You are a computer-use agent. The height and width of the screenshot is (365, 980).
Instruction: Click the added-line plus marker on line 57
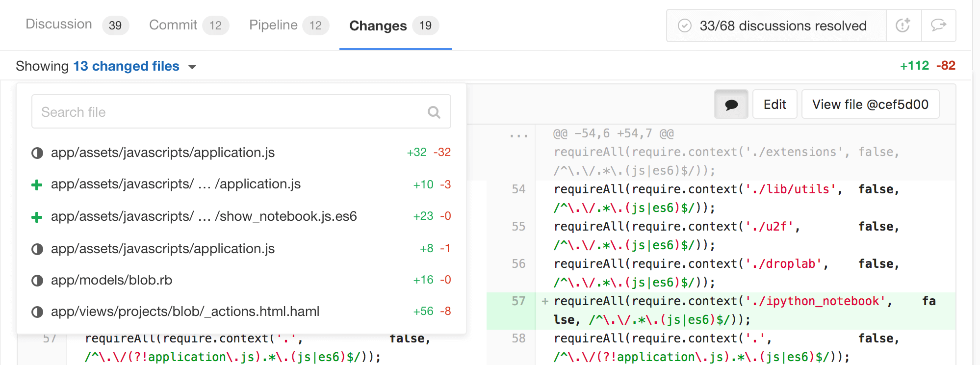tap(545, 301)
